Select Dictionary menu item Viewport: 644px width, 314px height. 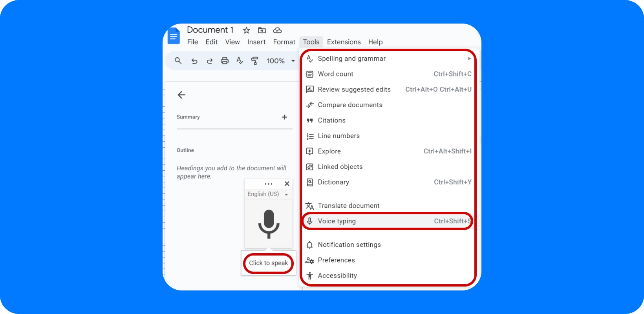(389, 182)
